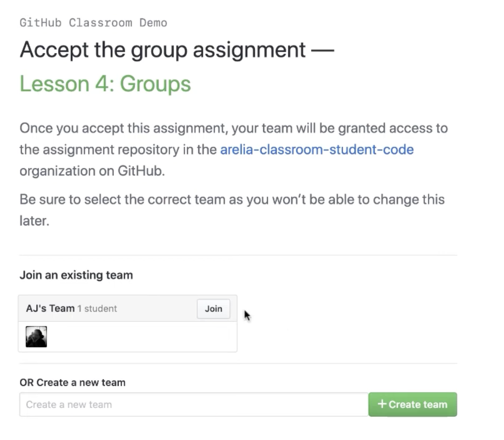504x440 pixels.
Task: Click the Join button for AJ's Team
Action: pyautogui.click(x=213, y=309)
